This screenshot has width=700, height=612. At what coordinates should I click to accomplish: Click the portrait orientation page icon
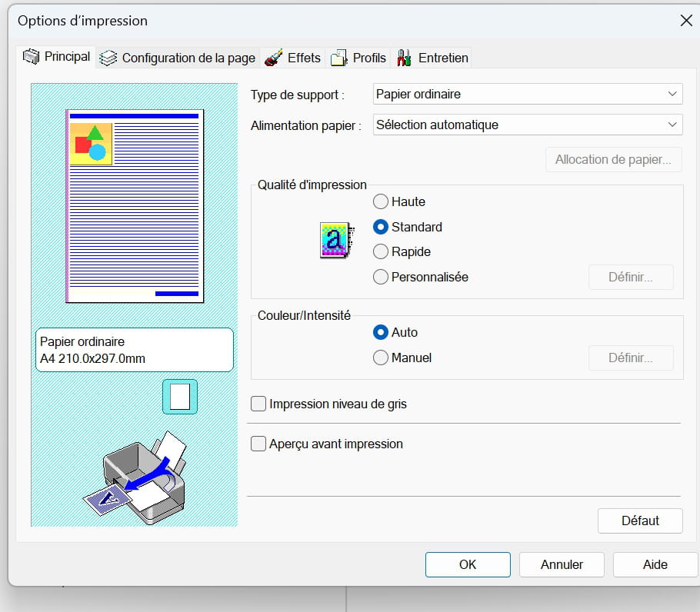[179, 397]
